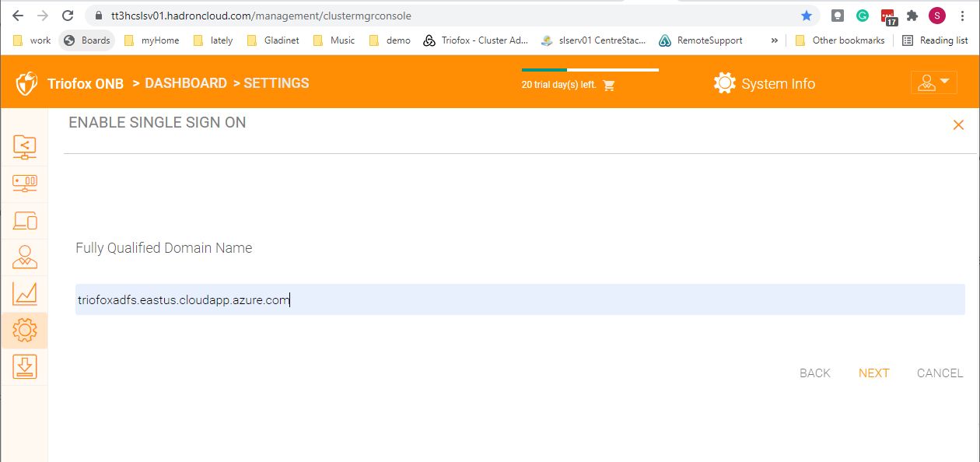Click the BACK button

click(815, 373)
